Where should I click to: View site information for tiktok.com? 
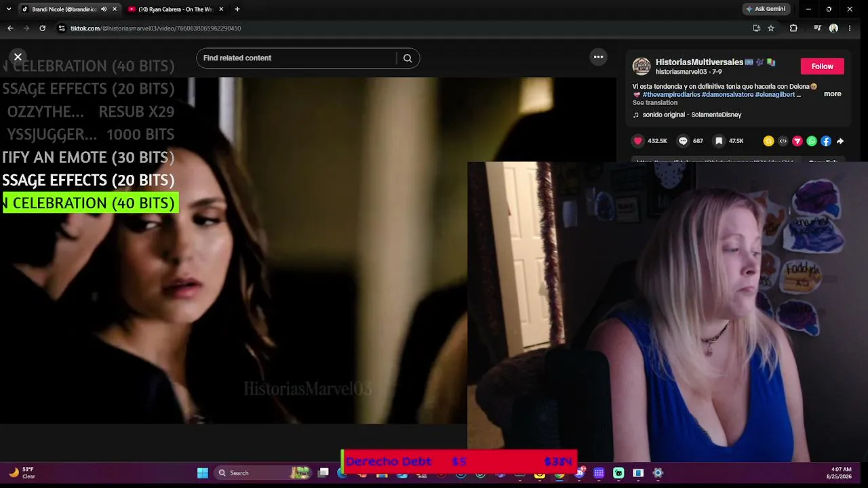coord(62,28)
